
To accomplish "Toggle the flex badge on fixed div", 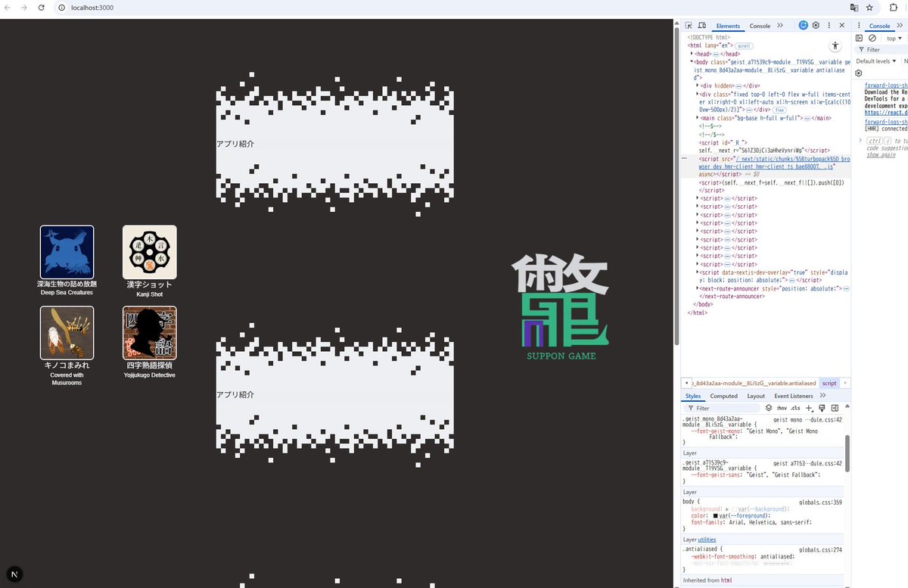I will 779,110.
